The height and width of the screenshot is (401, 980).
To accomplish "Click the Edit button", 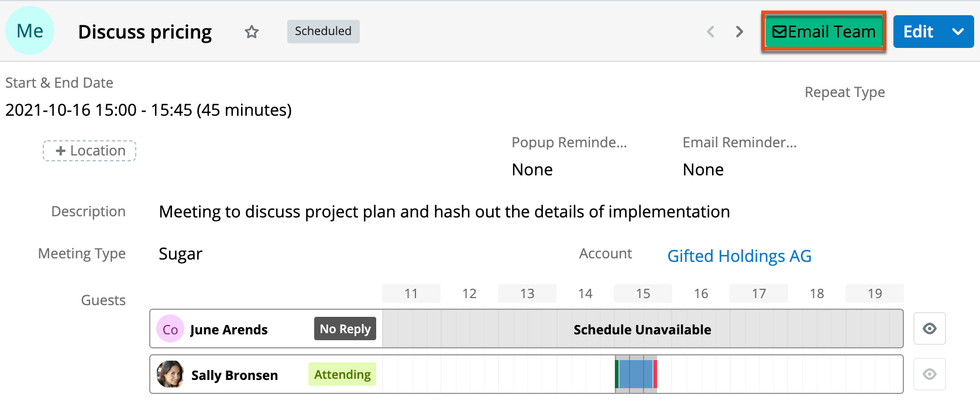I will pyautogui.click(x=918, y=32).
